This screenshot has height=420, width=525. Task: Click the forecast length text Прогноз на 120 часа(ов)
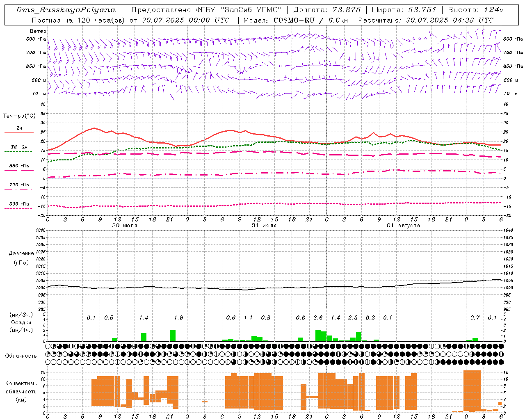[79, 20]
